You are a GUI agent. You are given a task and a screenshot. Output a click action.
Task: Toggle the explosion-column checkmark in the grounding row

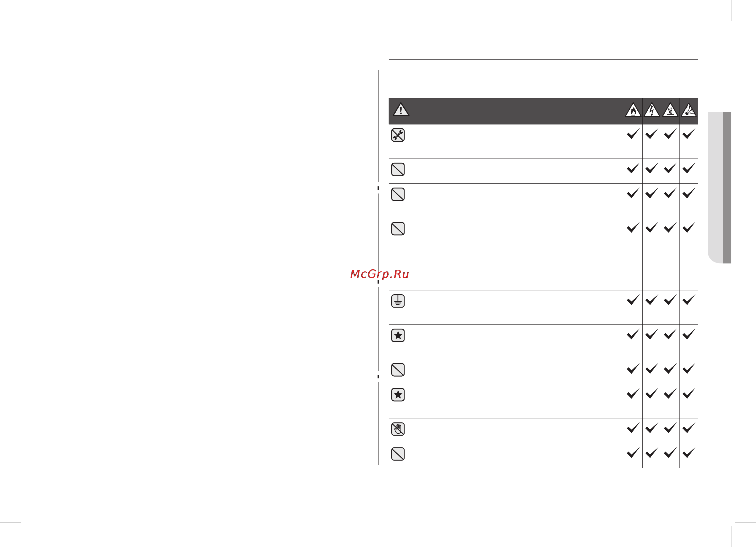[x=689, y=300]
